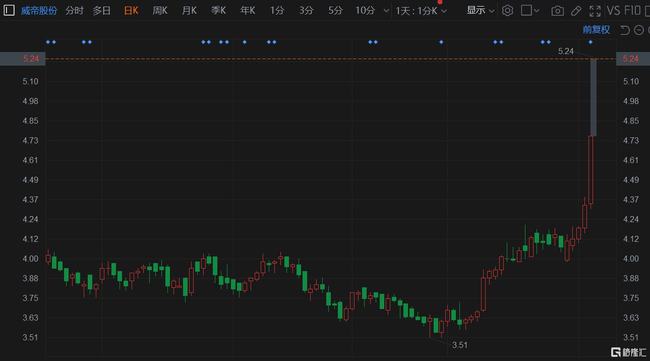Open the 1天:1分K dropdown

(x=421, y=11)
